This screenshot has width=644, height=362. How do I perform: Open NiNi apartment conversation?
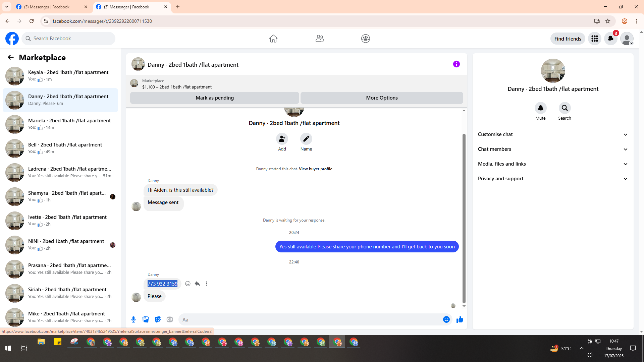coord(60,245)
